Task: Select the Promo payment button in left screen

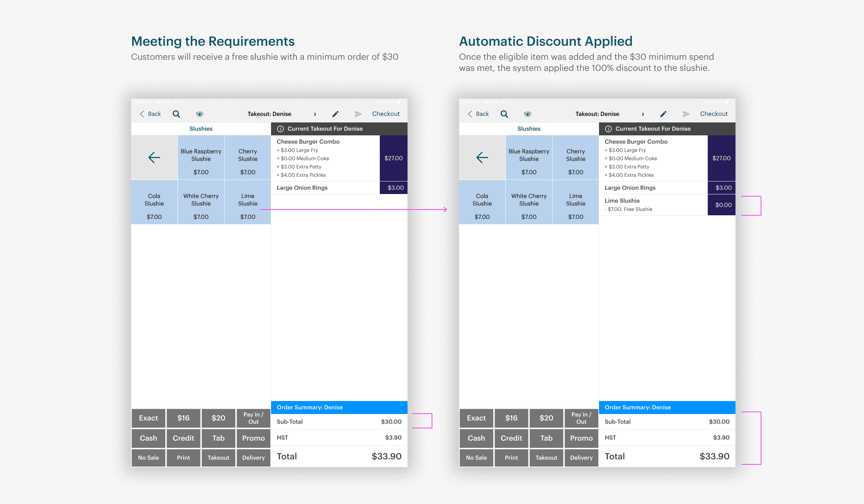Action: click(x=253, y=438)
